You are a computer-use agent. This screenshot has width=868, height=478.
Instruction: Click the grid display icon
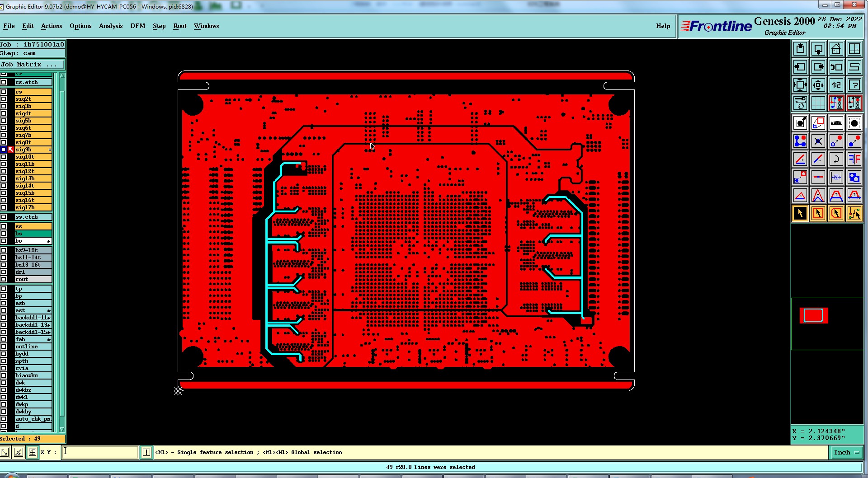818,103
